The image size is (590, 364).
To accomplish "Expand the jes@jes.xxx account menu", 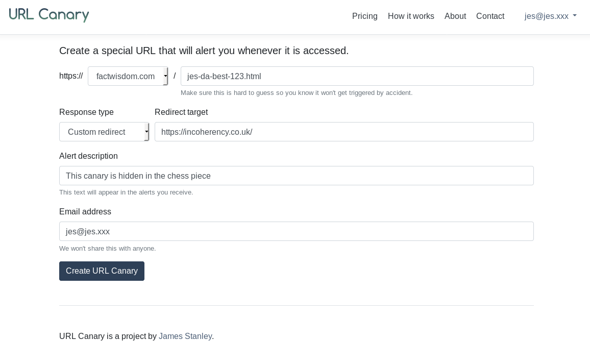I will point(550,16).
